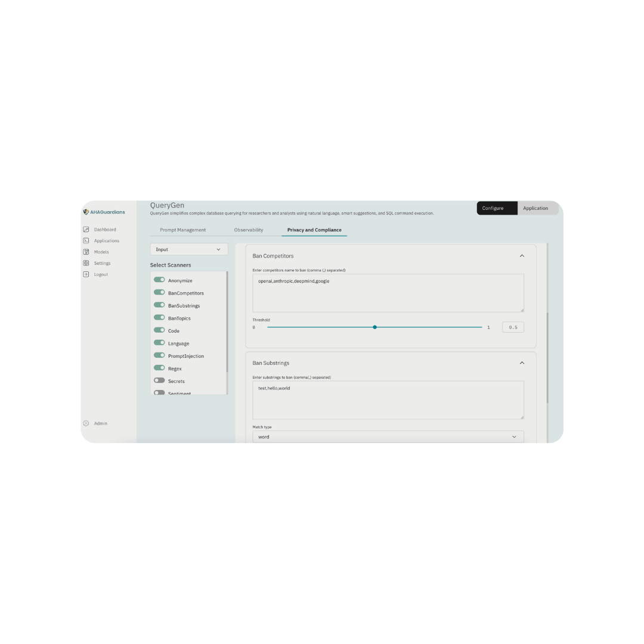
Task: Click the Application button
Action: click(535, 208)
